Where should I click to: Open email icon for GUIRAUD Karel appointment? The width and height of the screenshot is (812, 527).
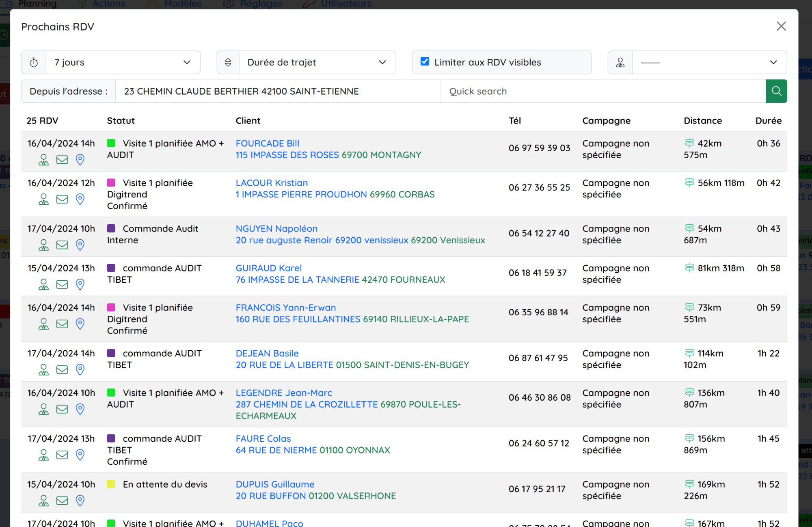click(x=62, y=284)
